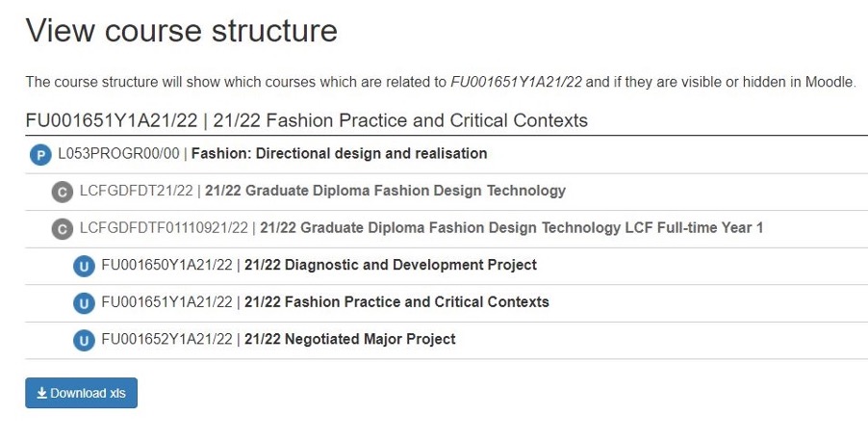Select the LCFGDFDTF01110921/22 course code

point(164,227)
